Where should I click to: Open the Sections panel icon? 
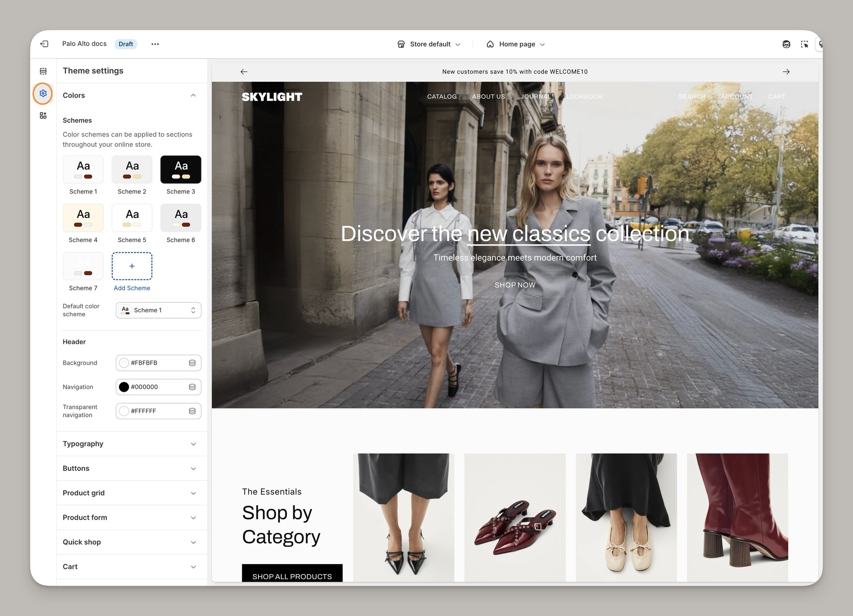(x=43, y=71)
